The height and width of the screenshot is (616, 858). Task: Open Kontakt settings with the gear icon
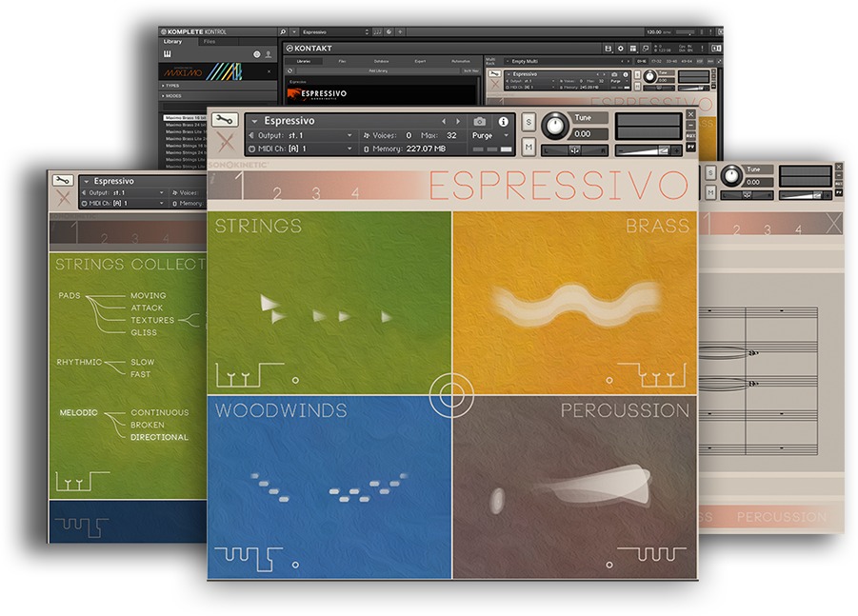tap(621, 48)
